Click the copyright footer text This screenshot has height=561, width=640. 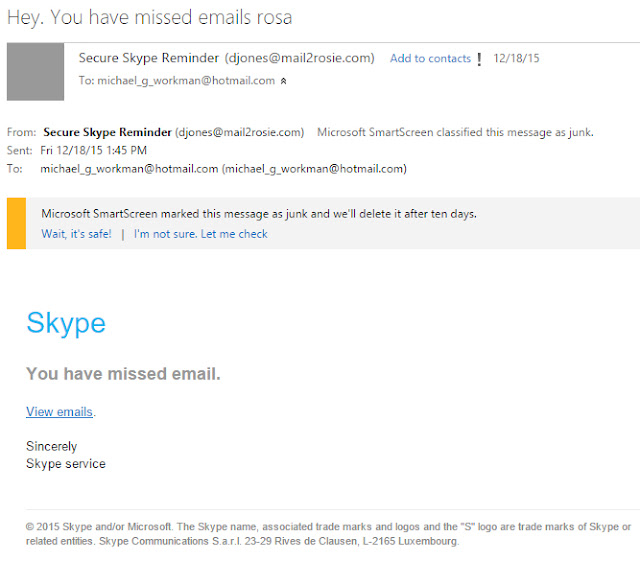pos(328,533)
